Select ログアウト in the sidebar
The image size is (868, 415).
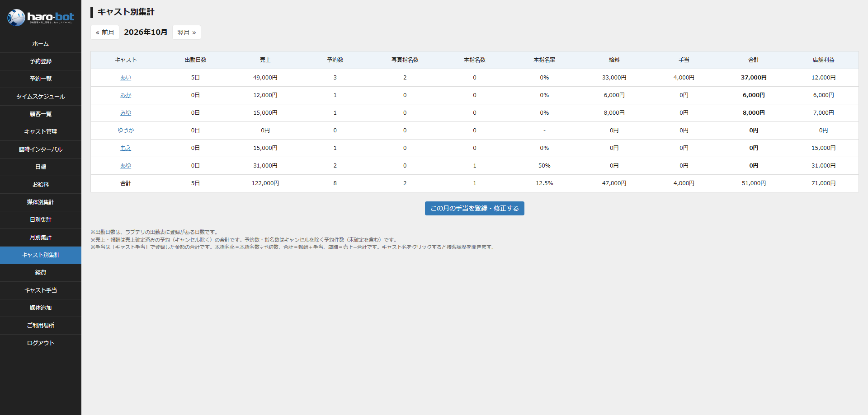[41, 343]
